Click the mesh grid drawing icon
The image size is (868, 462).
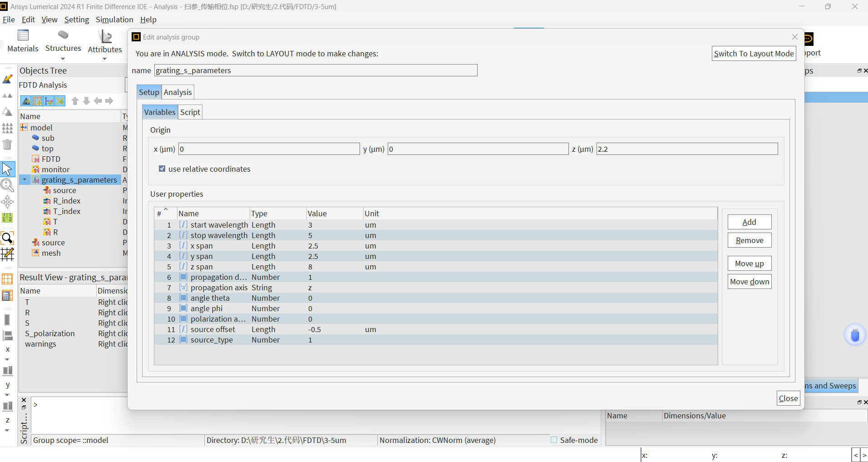coord(7,254)
